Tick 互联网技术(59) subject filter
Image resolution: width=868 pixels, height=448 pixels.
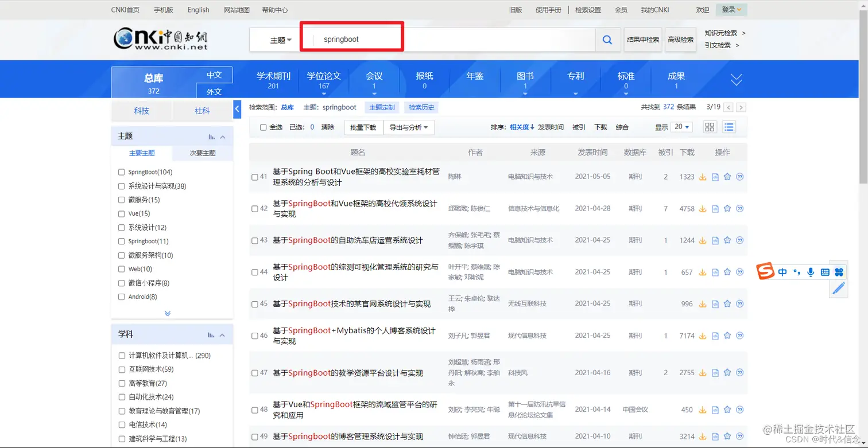click(x=122, y=369)
